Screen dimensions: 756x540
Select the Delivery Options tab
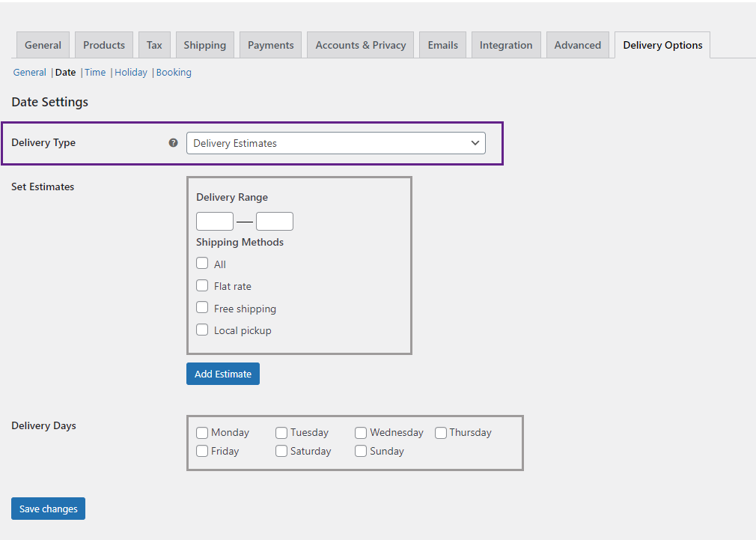[662, 45]
